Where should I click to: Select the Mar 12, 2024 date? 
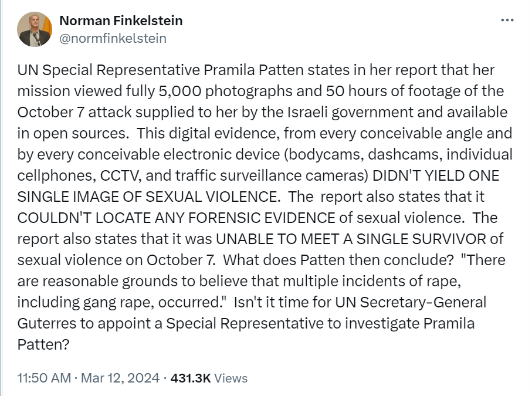point(120,378)
